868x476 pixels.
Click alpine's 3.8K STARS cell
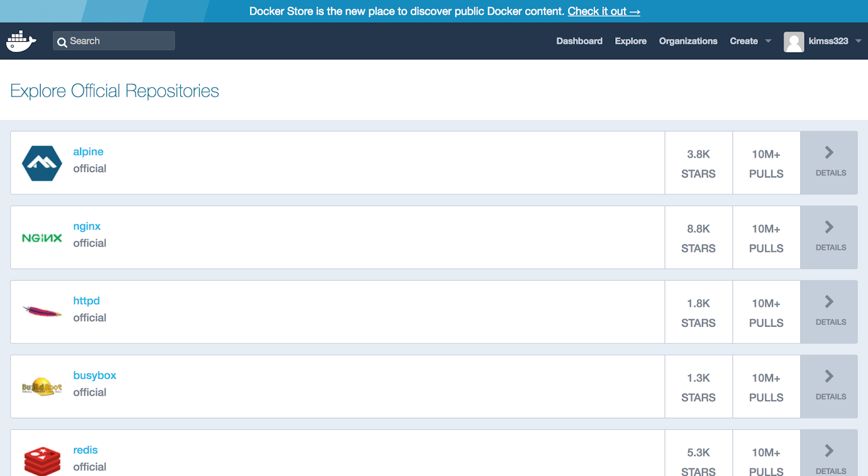coord(699,163)
